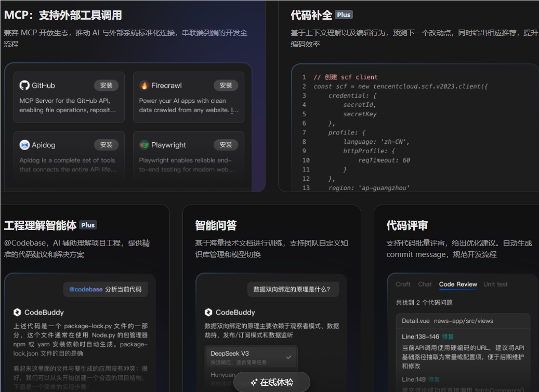Click the Apidog logo icon
The height and width of the screenshot is (392, 539).
tap(24, 145)
